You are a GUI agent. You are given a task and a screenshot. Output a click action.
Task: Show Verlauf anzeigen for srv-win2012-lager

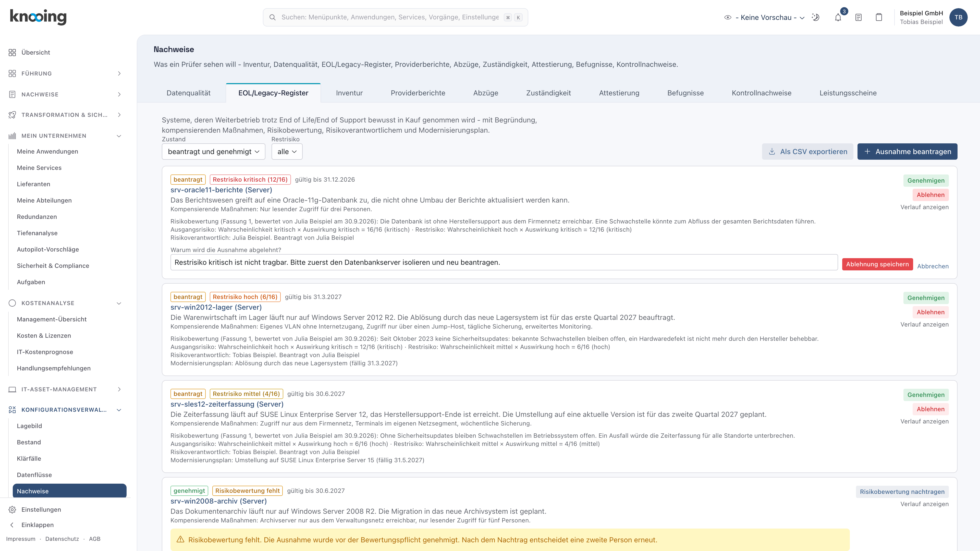click(924, 324)
